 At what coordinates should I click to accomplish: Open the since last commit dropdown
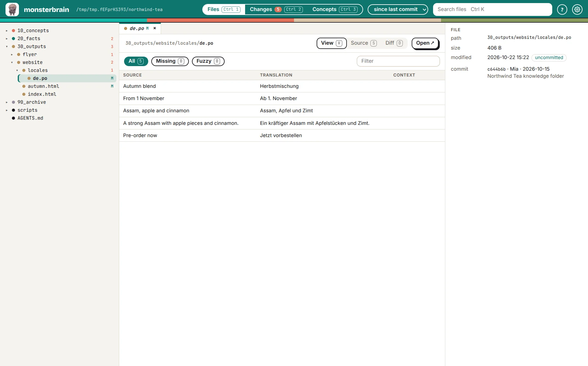click(398, 9)
